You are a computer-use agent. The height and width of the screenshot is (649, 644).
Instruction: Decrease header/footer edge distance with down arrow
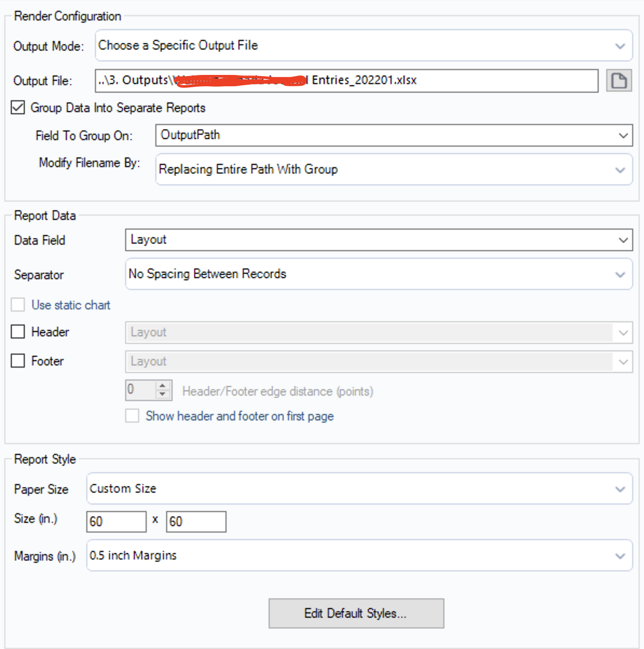click(x=163, y=394)
